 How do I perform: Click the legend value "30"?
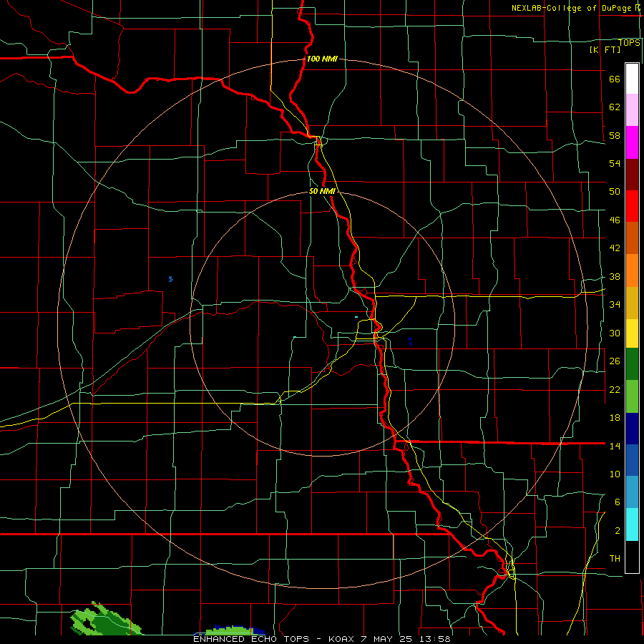pyautogui.click(x=615, y=333)
